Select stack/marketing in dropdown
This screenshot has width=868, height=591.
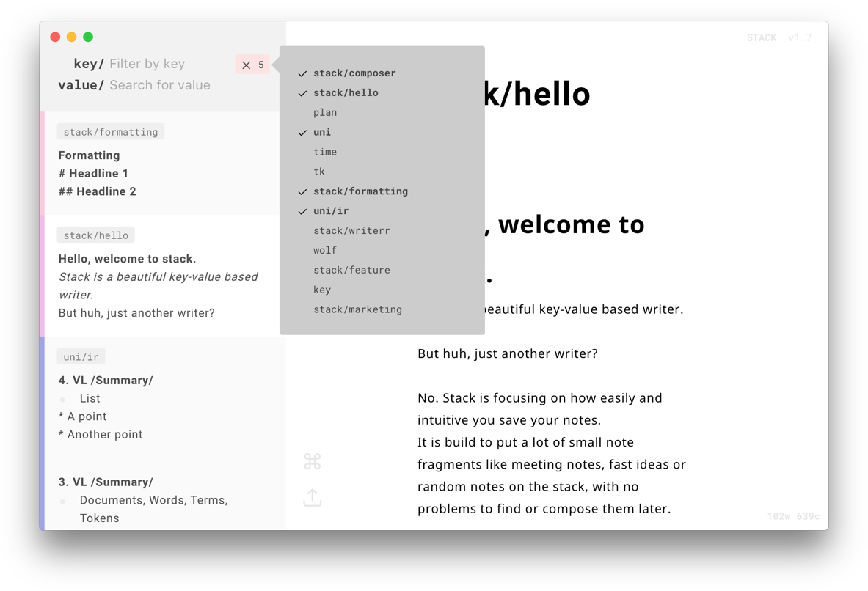(x=357, y=309)
